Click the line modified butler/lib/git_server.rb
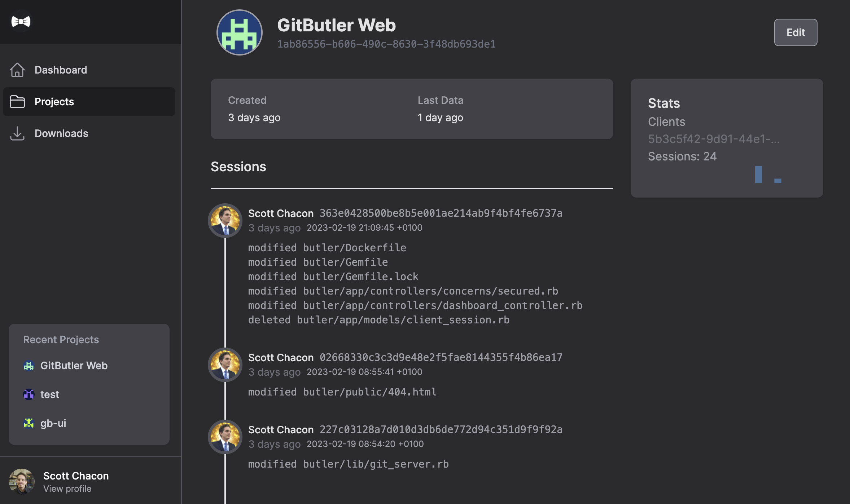The width and height of the screenshot is (850, 504). coord(349,464)
